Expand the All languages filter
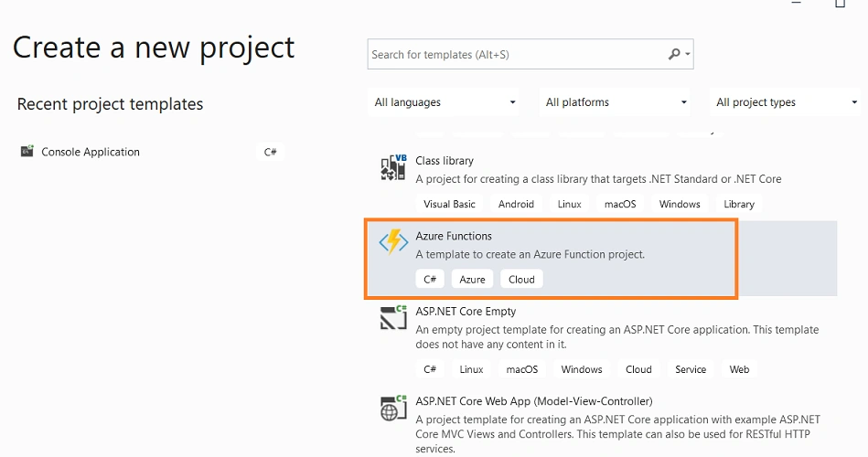868x457 pixels. tap(444, 102)
